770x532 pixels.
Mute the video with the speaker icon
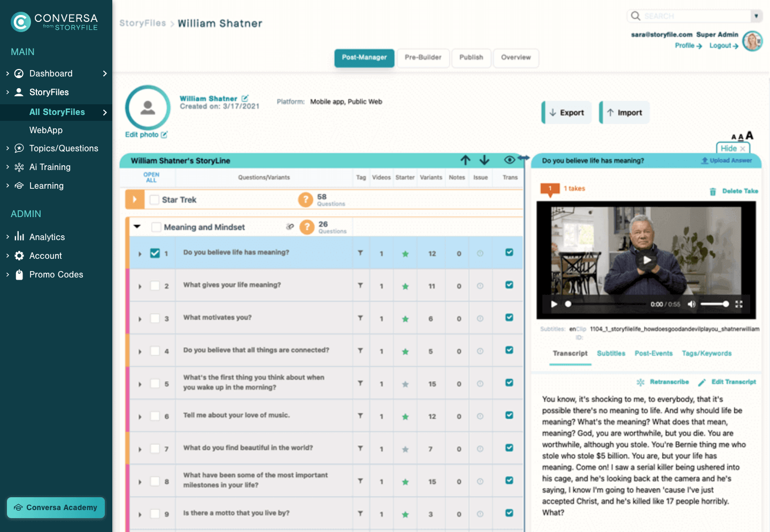click(691, 304)
